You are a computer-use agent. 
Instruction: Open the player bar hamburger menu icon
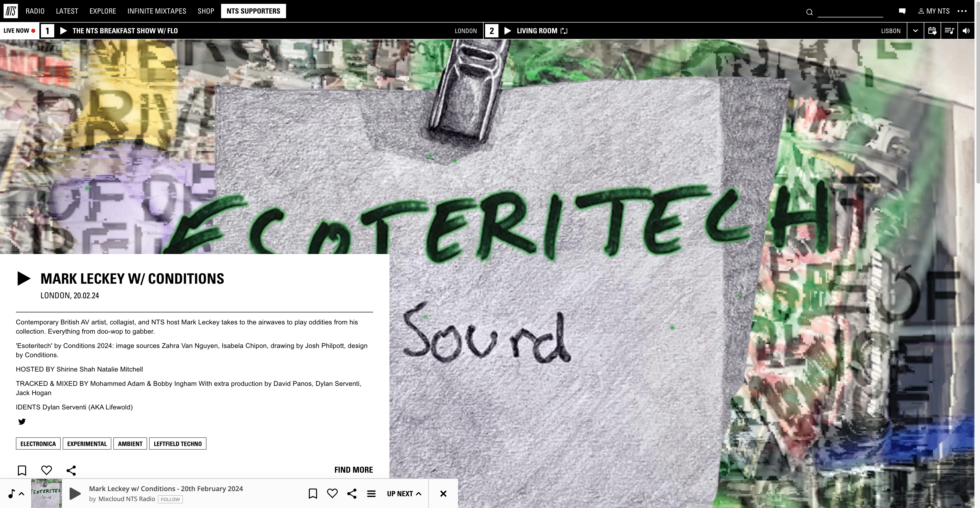(371, 493)
